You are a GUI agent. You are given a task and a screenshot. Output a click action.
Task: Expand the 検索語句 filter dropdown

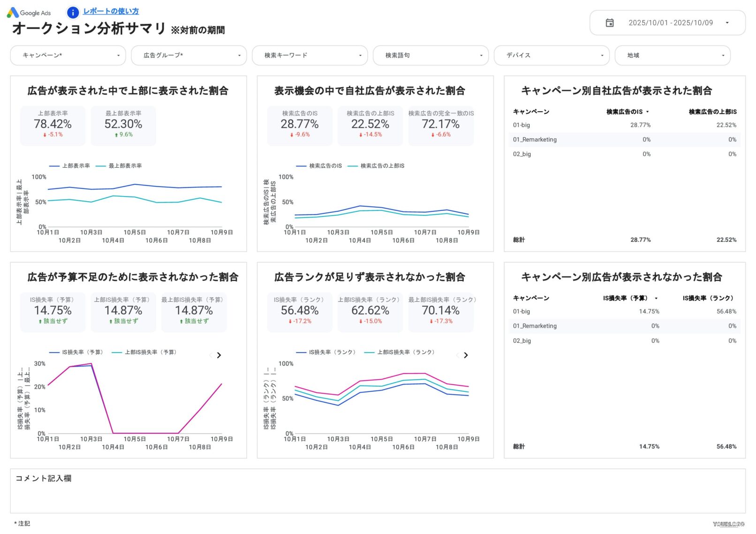431,55
